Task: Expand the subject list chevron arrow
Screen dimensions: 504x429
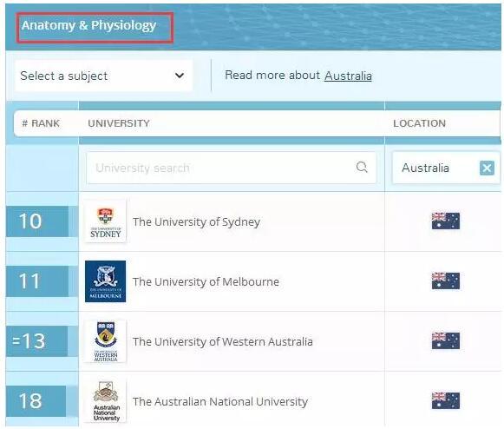Action: 180,76
